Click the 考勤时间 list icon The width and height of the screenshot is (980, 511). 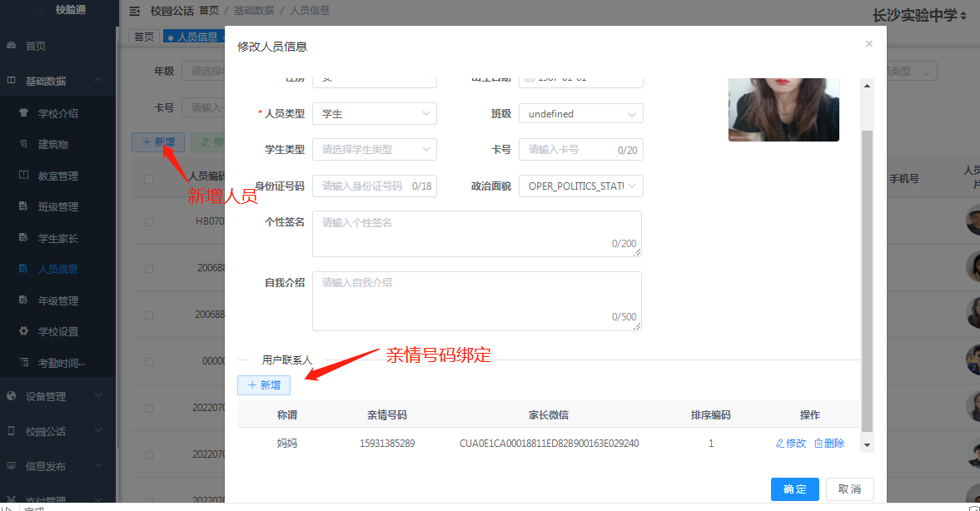pyautogui.click(x=24, y=362)
